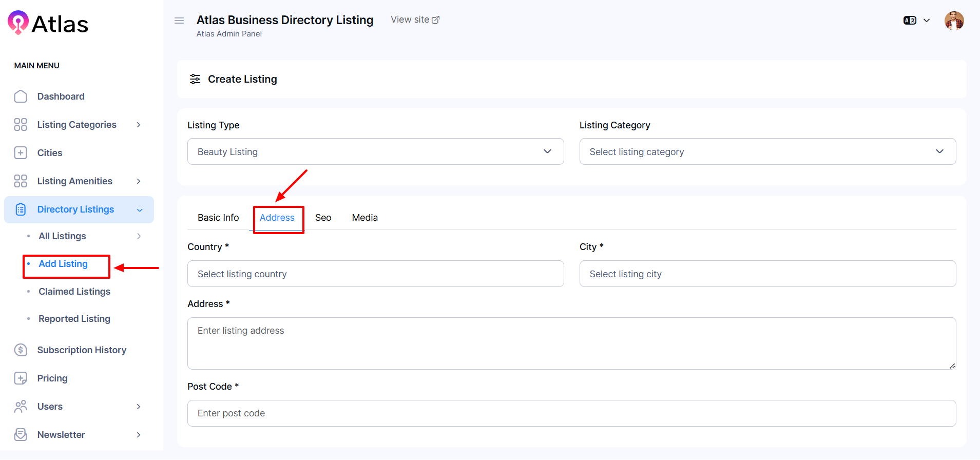
Task: Open the Listing Type dropdown
Action: tap(375, 151)
